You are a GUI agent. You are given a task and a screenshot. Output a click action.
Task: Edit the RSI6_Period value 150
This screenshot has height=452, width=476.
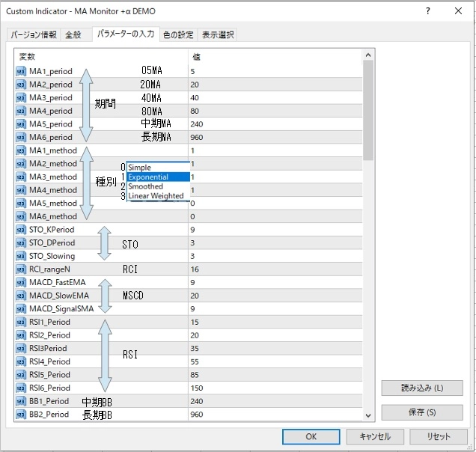275,388
